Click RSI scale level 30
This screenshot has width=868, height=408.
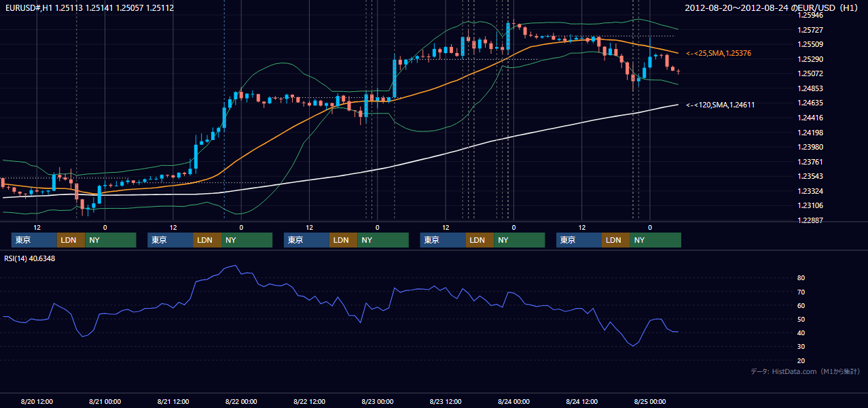click(801, 347)
